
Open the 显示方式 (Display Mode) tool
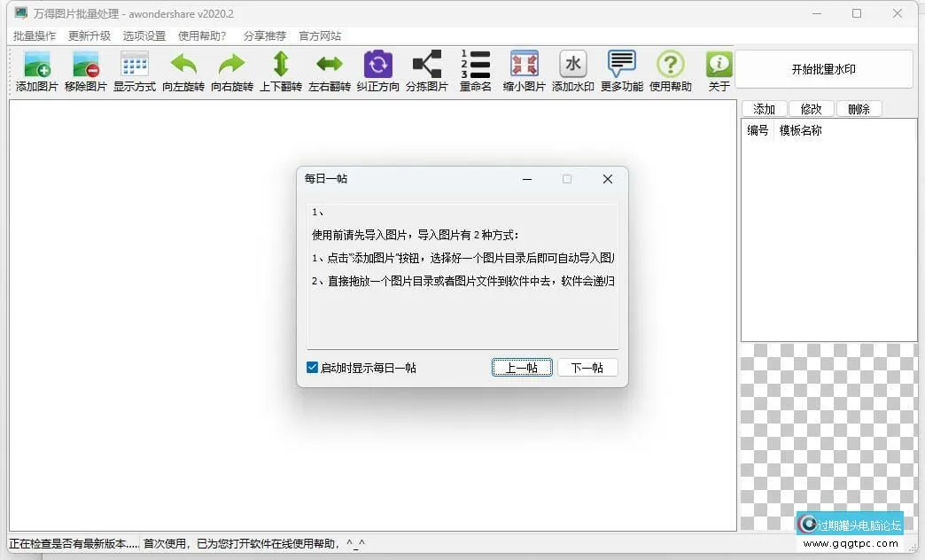[134, 71]
